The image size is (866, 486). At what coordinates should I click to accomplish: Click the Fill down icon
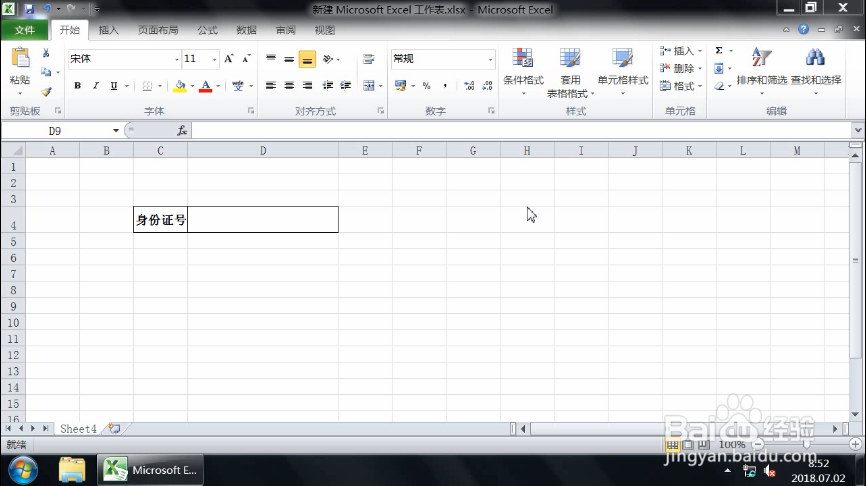point(719,68)
